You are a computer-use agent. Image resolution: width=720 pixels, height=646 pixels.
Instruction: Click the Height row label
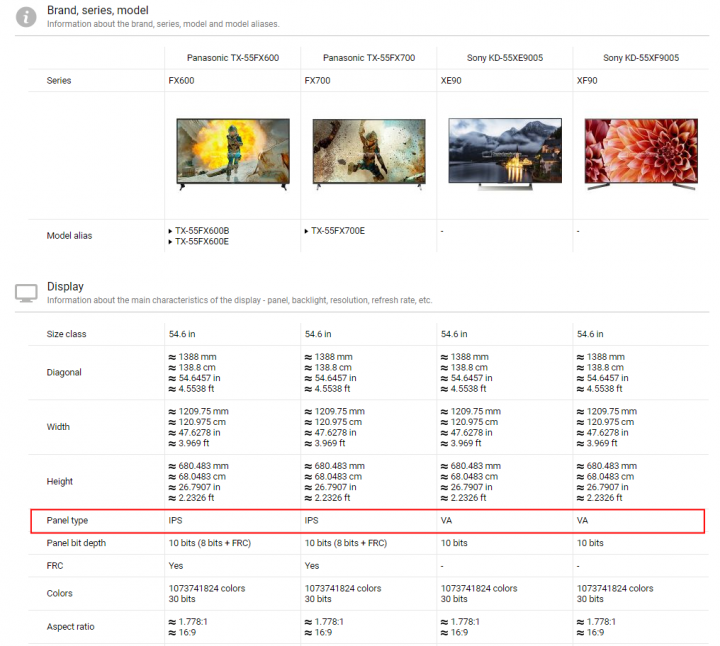pos(60,482)
